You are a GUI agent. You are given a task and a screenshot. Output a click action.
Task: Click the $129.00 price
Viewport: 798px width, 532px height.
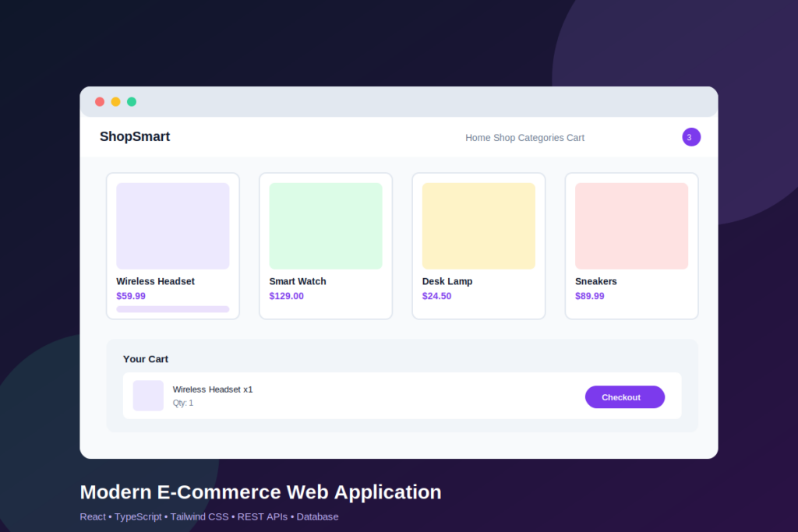pos(287,296)
